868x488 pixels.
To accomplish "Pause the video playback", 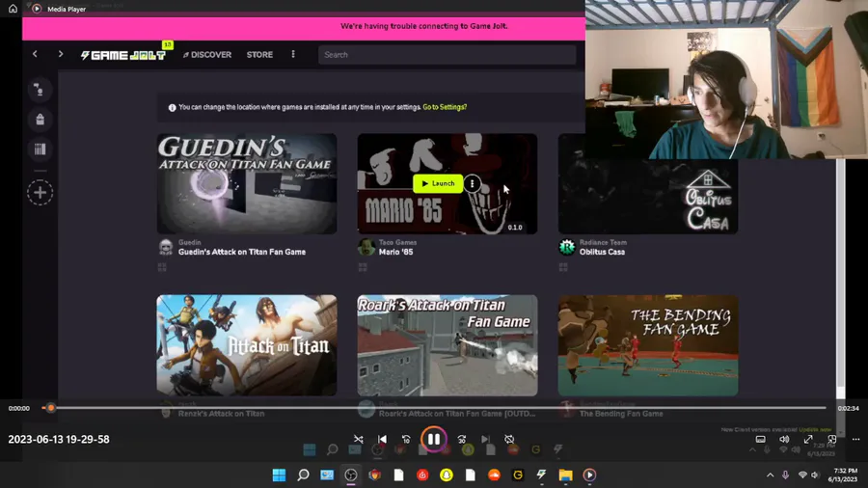I will [x=433, y=440].
